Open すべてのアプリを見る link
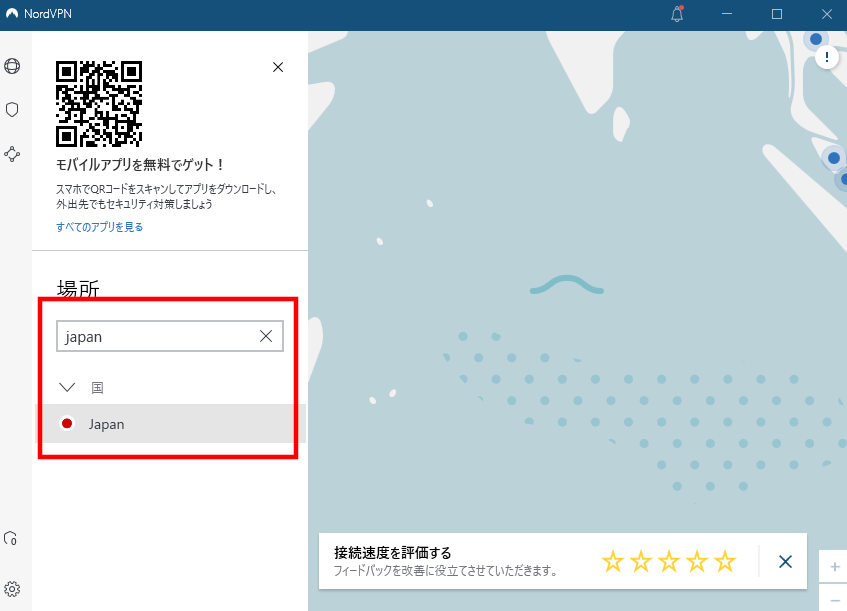Viewport: 847px width, 611px height. (98, 227)
